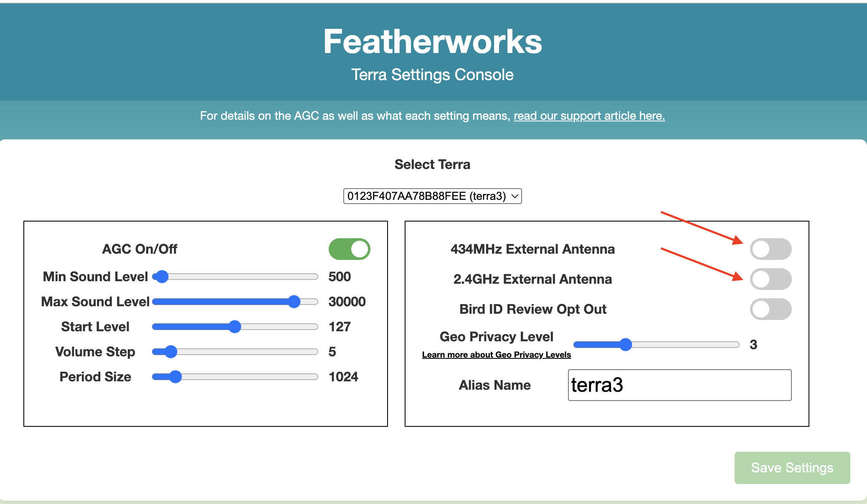
Task: Open the Select Terra device dropdown
Action: click(432, 196)
